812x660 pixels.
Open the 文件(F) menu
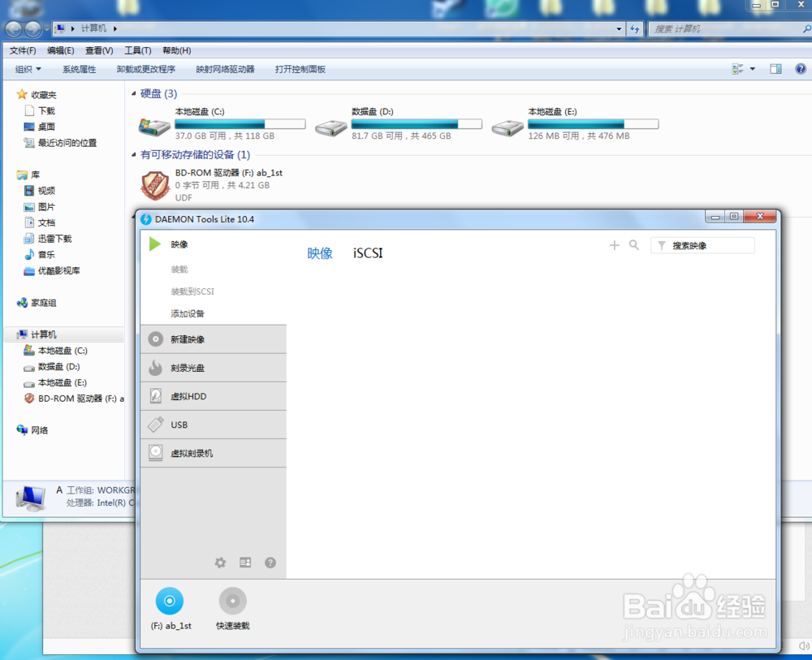(23, 50)
